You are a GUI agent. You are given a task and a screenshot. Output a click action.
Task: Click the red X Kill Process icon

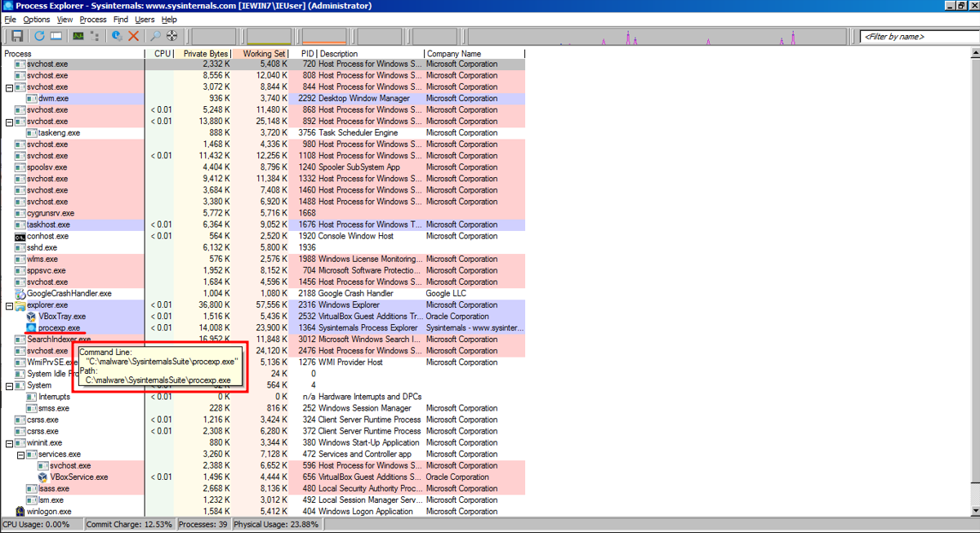pos(134,36)
